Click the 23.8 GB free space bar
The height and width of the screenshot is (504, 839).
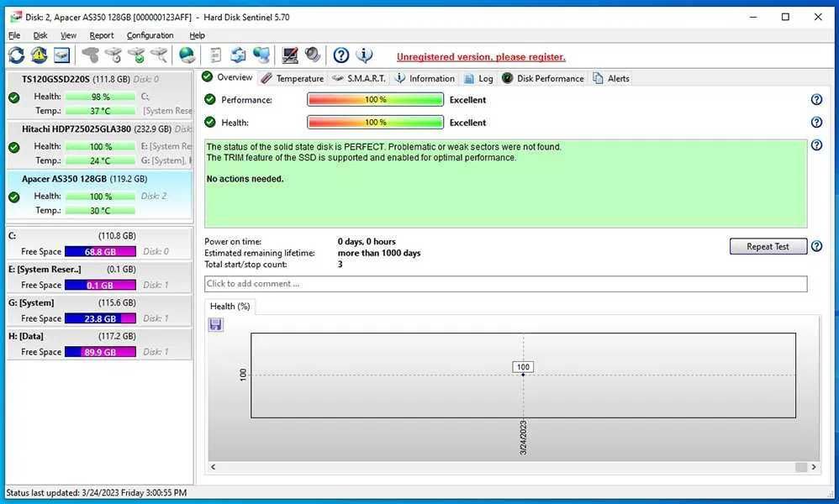pyautogui.click(x=100, y=318)
